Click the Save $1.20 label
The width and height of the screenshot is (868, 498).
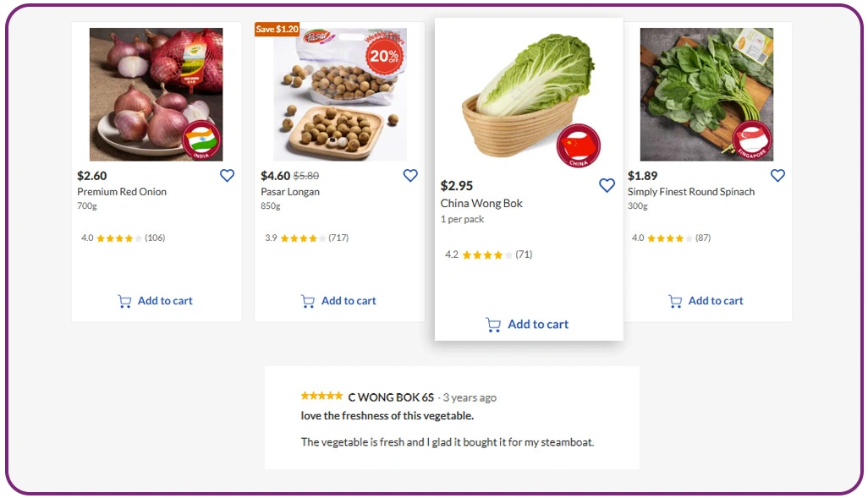[277, 28]
